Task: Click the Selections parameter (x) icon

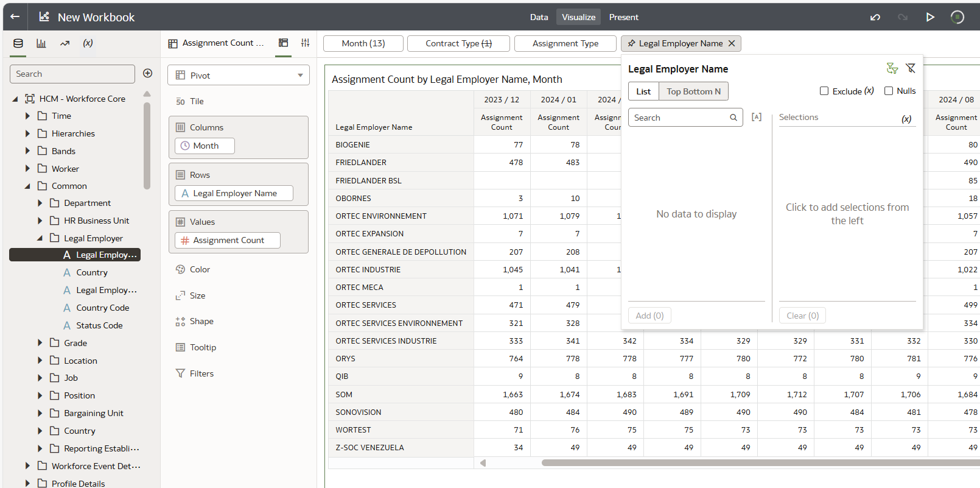Action: pos(906,119)
